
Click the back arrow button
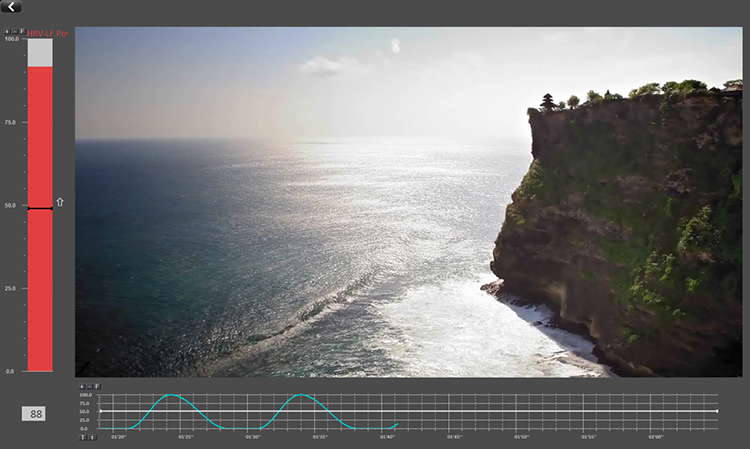(x=12, y=7)
